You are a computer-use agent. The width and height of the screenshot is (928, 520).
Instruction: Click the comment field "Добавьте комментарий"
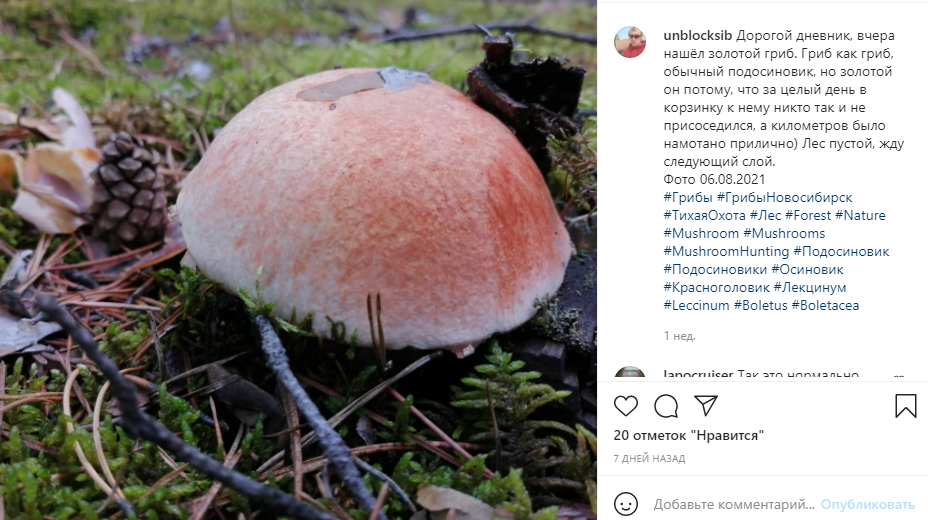coord(734,505)
